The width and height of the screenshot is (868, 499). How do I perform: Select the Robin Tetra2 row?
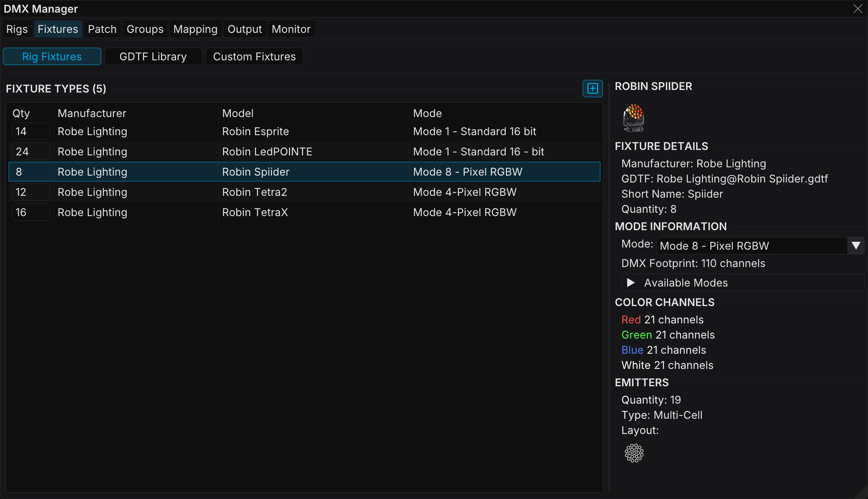[305, 192]
